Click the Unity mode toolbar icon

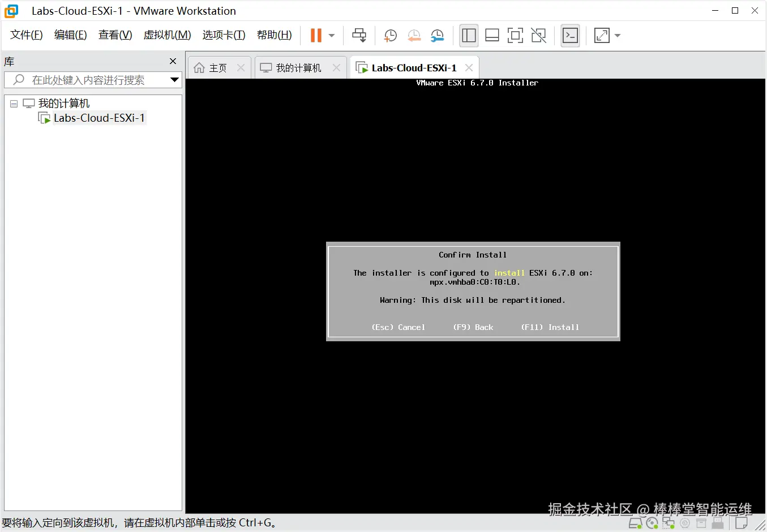pyautogui.click(x=539, y=36)
